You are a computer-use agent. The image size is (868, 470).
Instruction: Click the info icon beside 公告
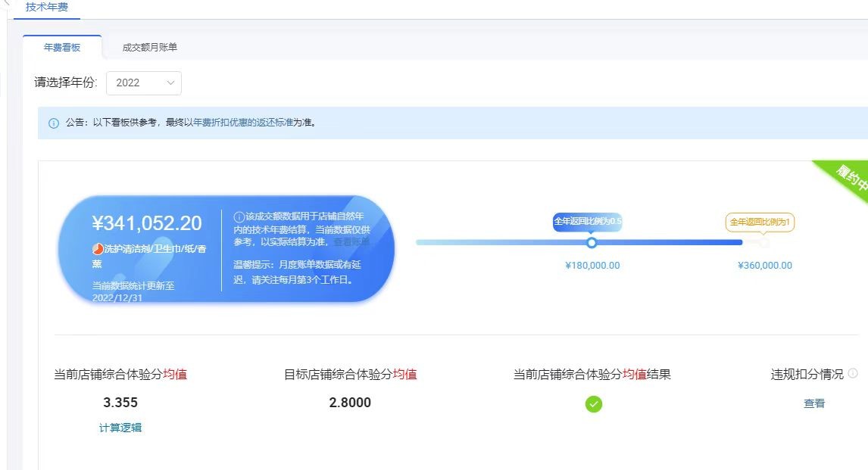(54, 123)
